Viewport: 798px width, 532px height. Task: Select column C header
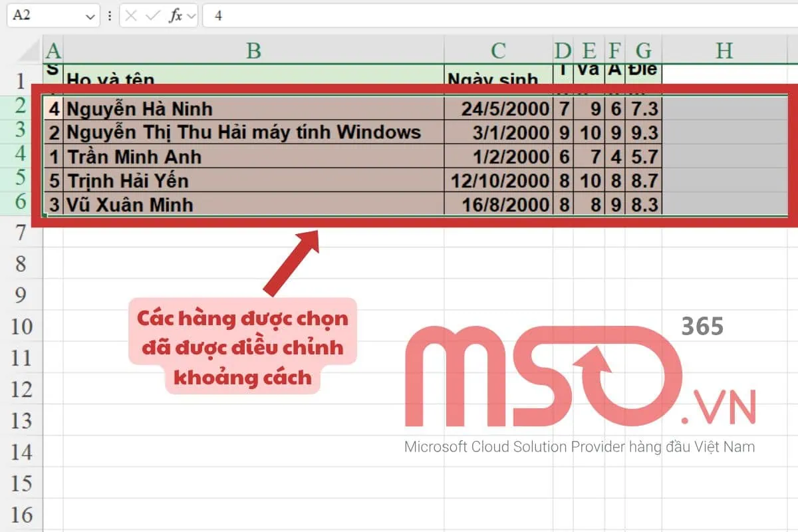coord(498,51)
